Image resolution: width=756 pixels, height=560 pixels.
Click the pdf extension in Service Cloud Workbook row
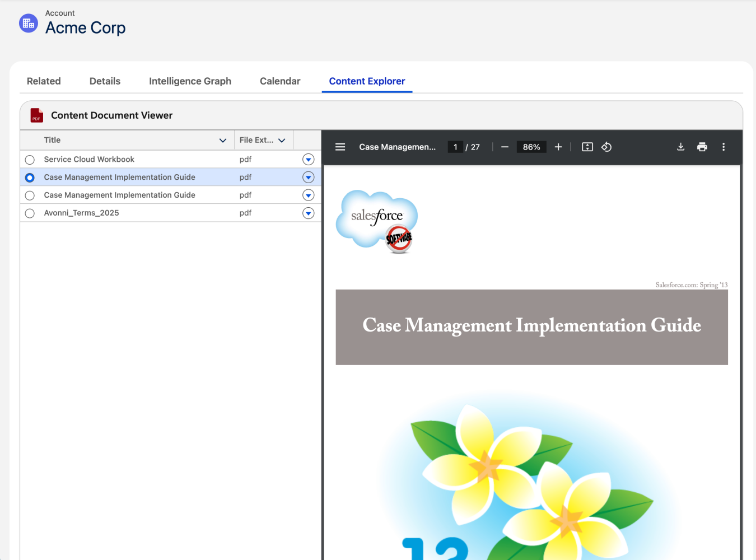click(x=245, y=160)
